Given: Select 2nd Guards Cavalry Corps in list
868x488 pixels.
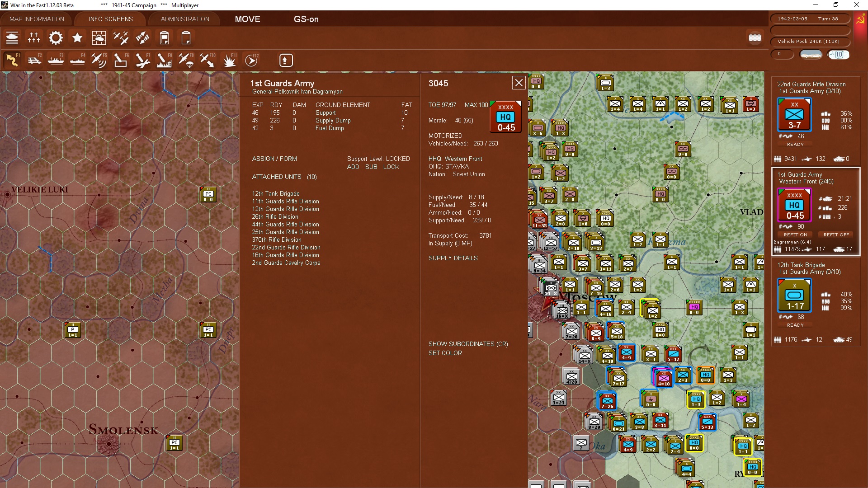Looking at the screenshot, I should click(286, 263).
